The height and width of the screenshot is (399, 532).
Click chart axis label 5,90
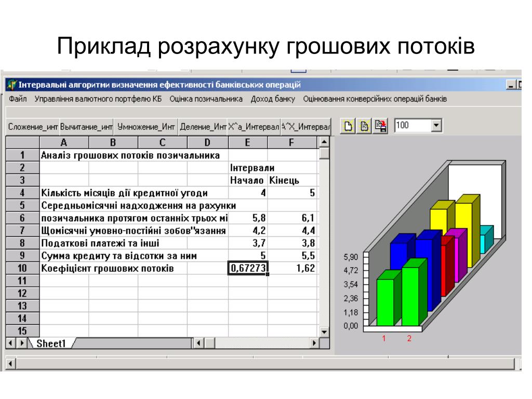pyautogui.click(x=351, y=257)
